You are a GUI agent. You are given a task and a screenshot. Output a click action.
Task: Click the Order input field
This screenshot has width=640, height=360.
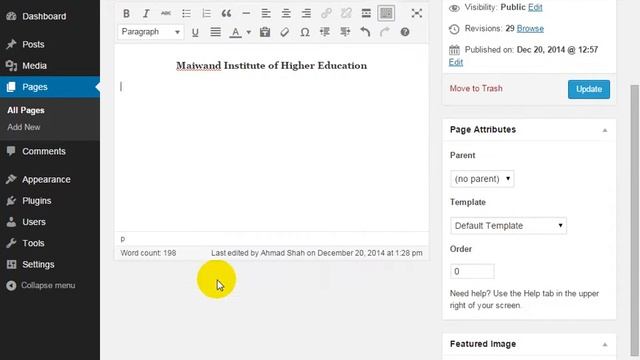click(472, 271)
